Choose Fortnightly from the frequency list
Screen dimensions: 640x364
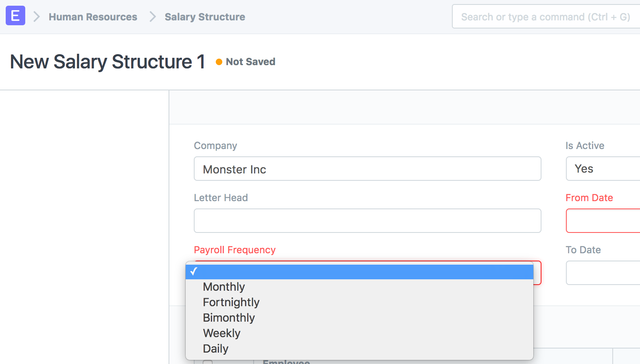(359, 302)
